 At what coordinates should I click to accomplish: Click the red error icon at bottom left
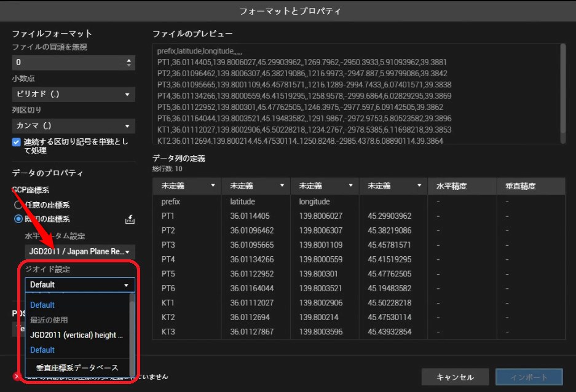[x=17, y=377]
